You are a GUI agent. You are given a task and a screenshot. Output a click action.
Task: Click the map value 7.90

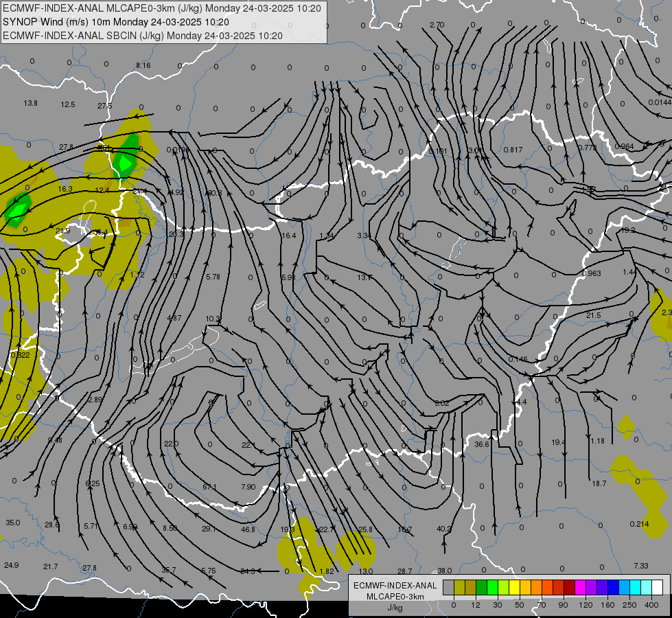(248, 487)
